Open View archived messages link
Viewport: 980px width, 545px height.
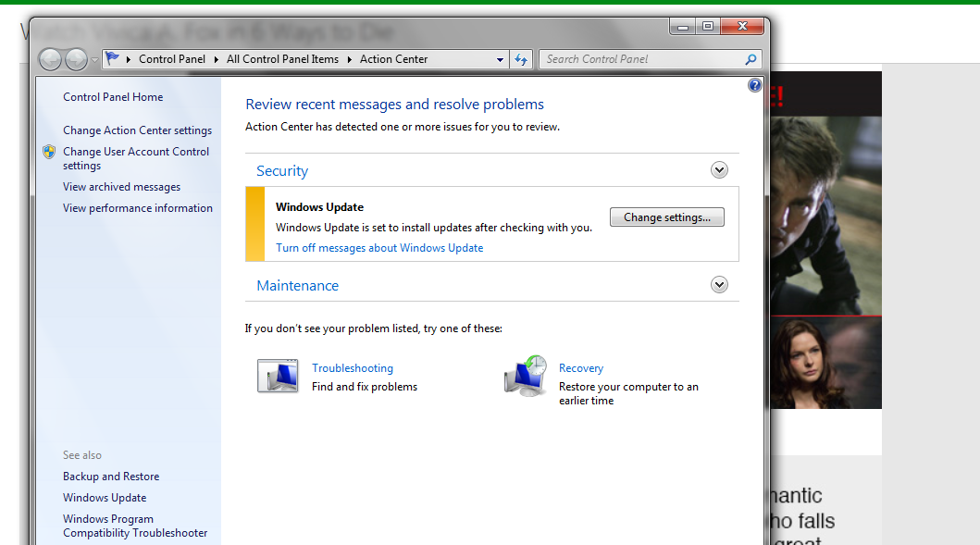point(121,187)
